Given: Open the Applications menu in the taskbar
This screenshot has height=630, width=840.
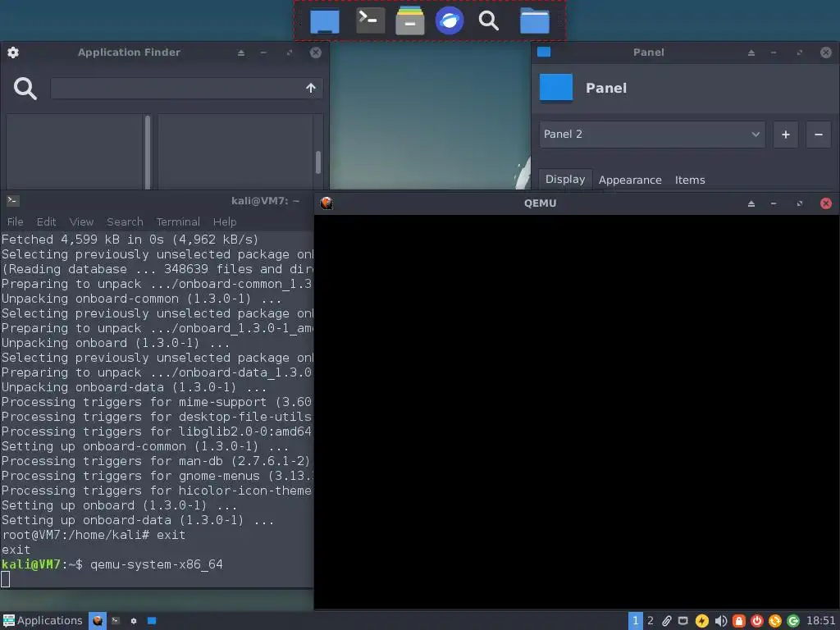Looking at the screenshot, I should click(43, 620).
